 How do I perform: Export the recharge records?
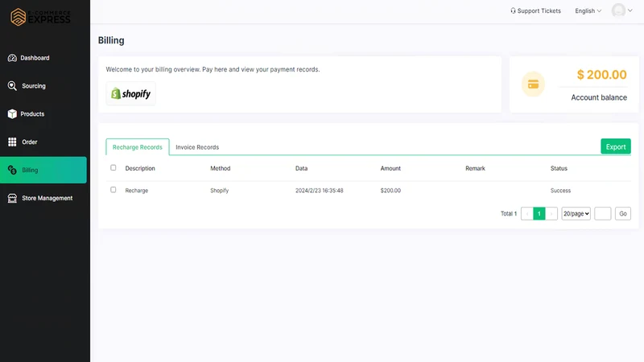click(616, 146)
